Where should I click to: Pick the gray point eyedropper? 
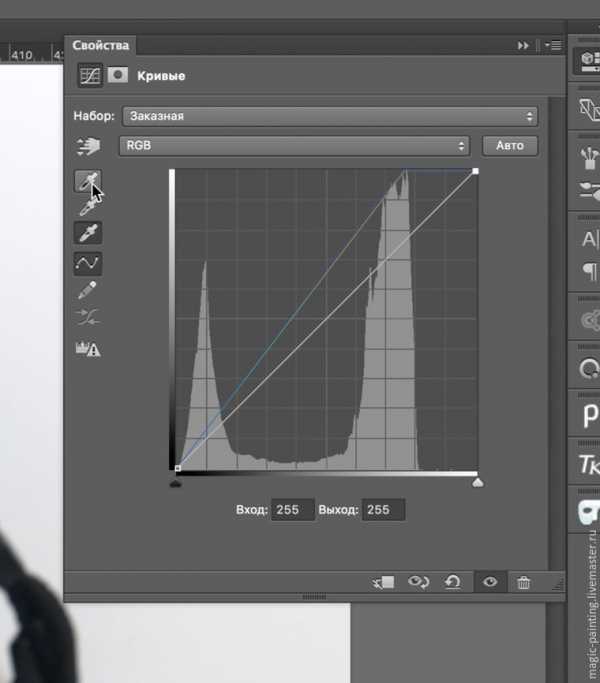coord(88,207)
